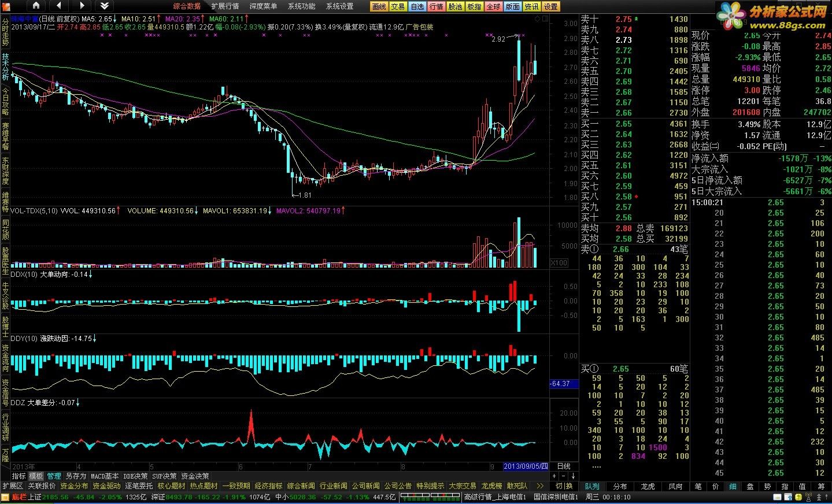Open the 系统设置 menu
The image size is (832, 504).
339,6
